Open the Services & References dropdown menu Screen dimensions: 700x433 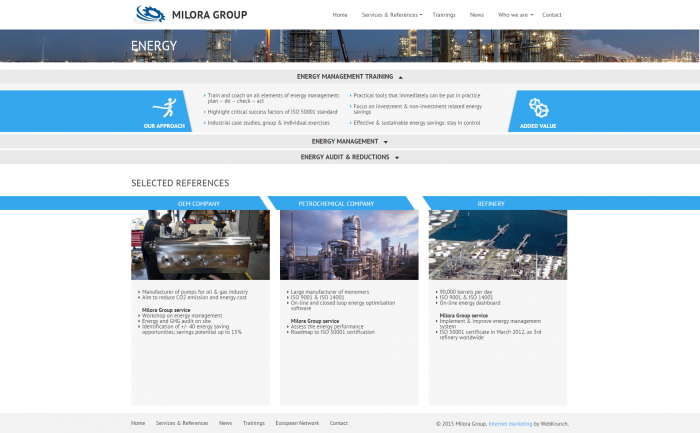(392, 15)
